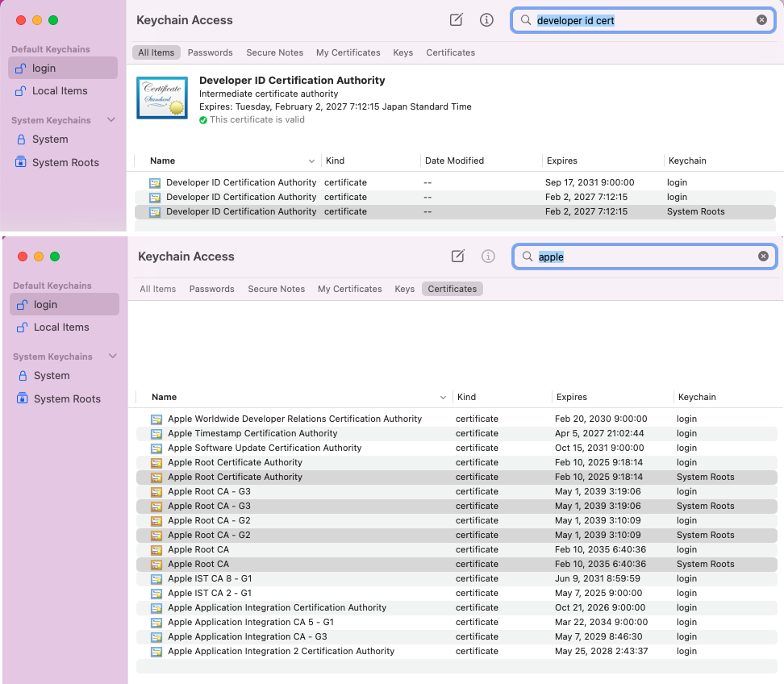Select Developer ID cert expiring Sep 17, 2031
The width and height of the screenshot is (784, 684).
[455, 182]
